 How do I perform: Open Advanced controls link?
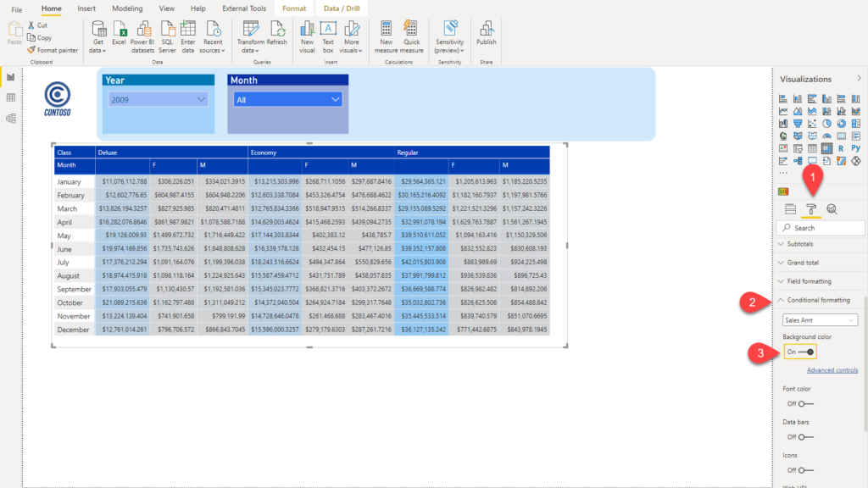(x=832, y=370)
